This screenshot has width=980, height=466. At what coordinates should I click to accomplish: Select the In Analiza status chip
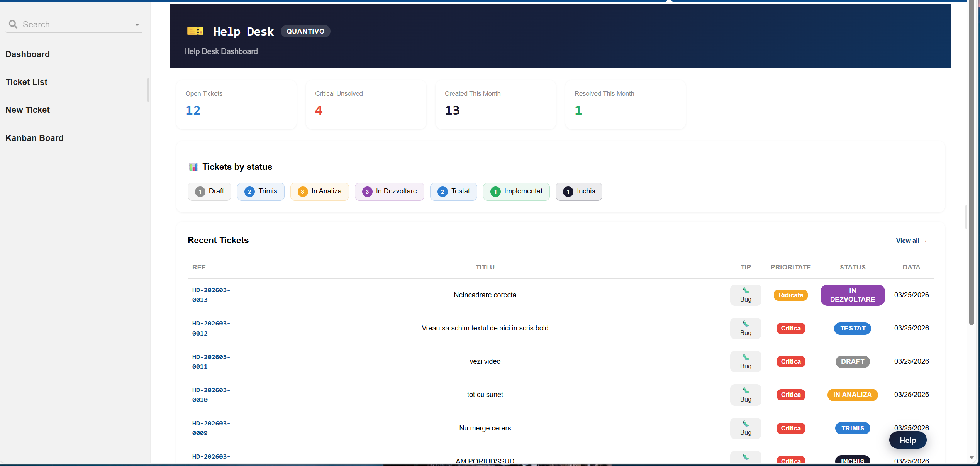coord(319,191)
